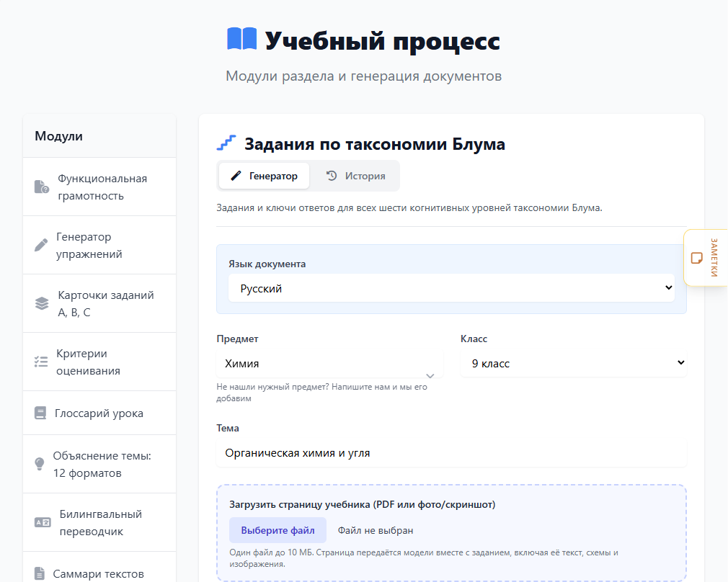Click the Модули sidebar heading

(58, 136)
